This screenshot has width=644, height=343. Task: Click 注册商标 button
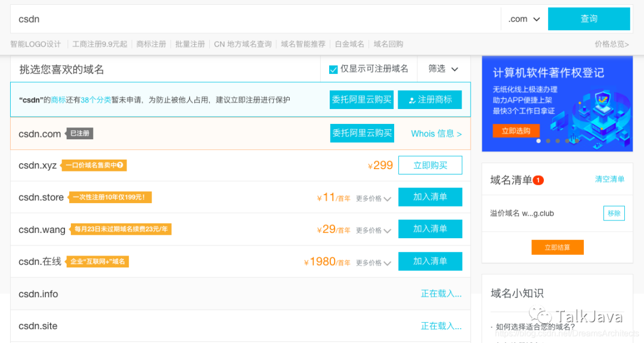coord(429,99)
